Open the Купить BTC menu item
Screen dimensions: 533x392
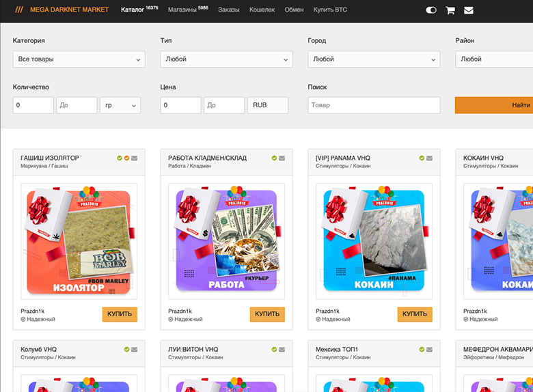point(330,10)
